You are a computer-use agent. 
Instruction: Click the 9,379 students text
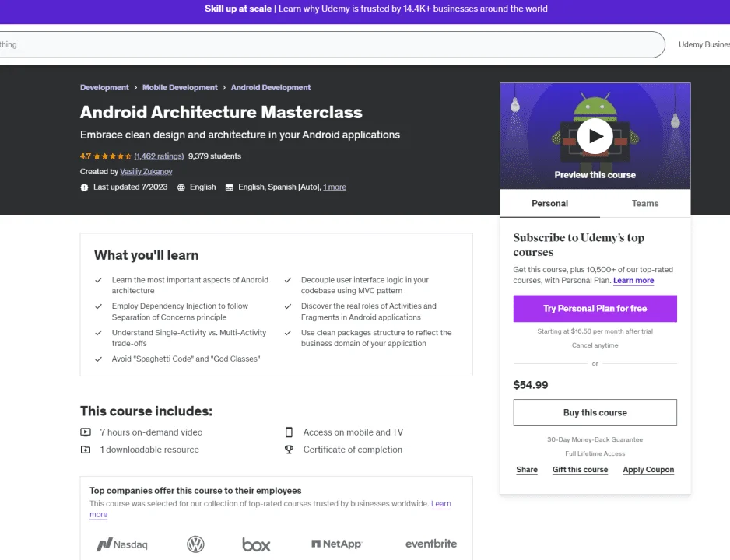[x=215, y=156]
